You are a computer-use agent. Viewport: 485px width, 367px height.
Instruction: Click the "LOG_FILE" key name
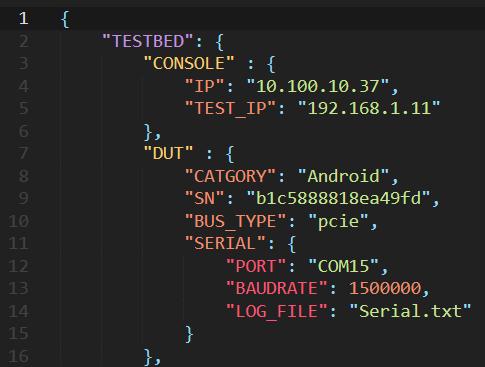(277, 311)
